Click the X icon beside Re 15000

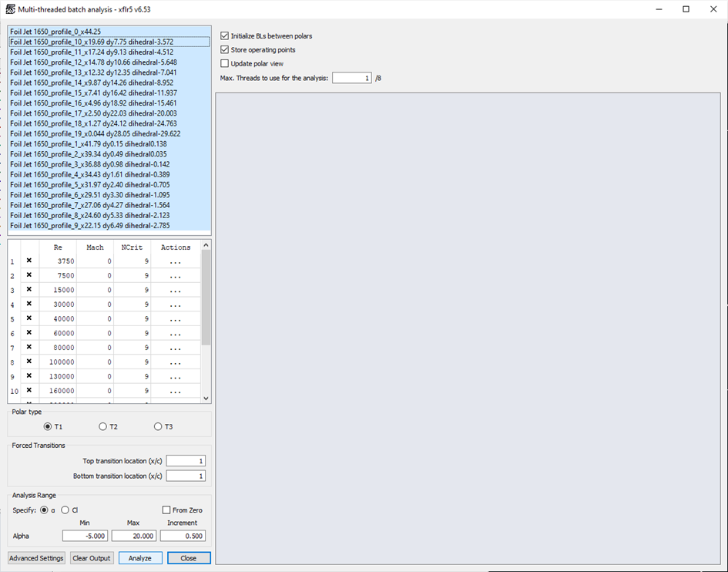click(x=29, y=290)
